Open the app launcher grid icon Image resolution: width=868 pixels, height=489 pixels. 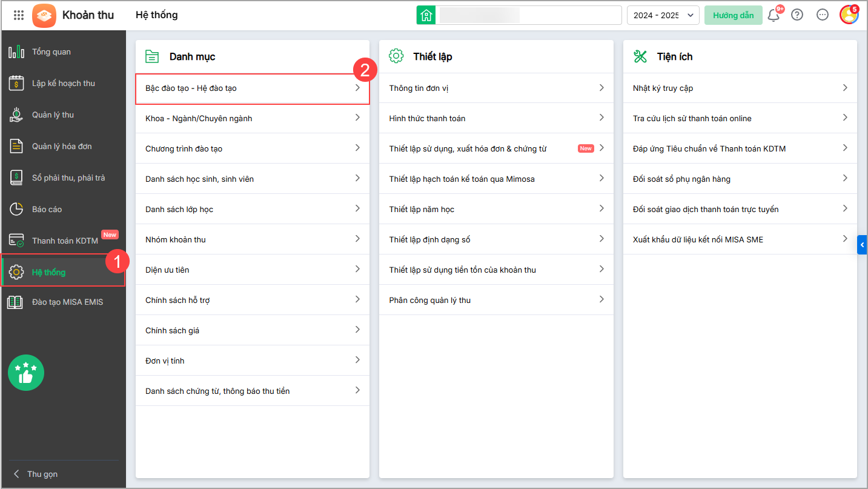tap(19, 15)
